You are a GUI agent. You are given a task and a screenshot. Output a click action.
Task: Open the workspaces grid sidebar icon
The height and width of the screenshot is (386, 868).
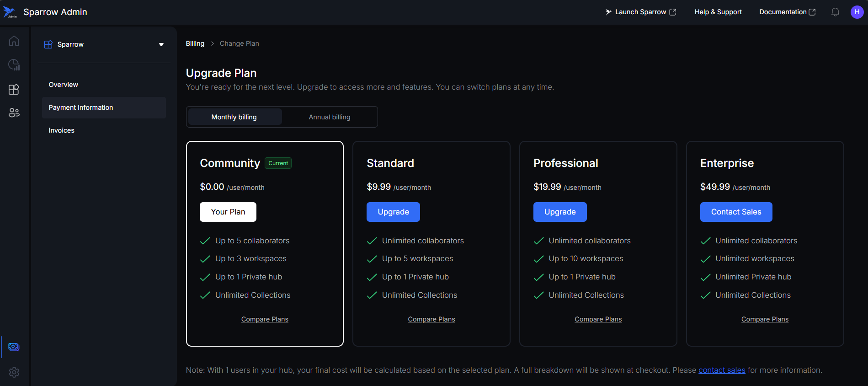[x=14, y=89]
